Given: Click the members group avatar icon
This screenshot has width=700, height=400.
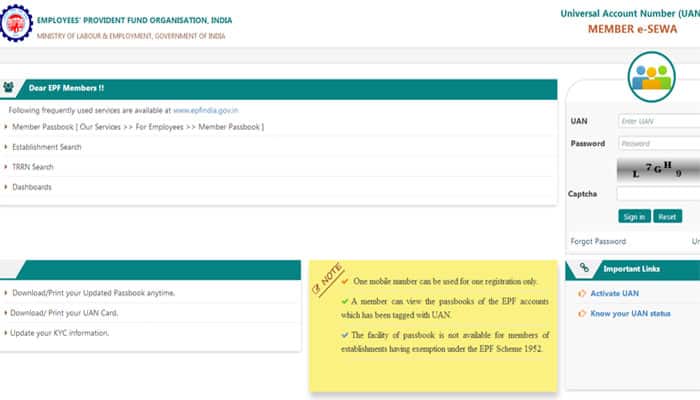Looking at the screenshot, I should pos(651,77).
